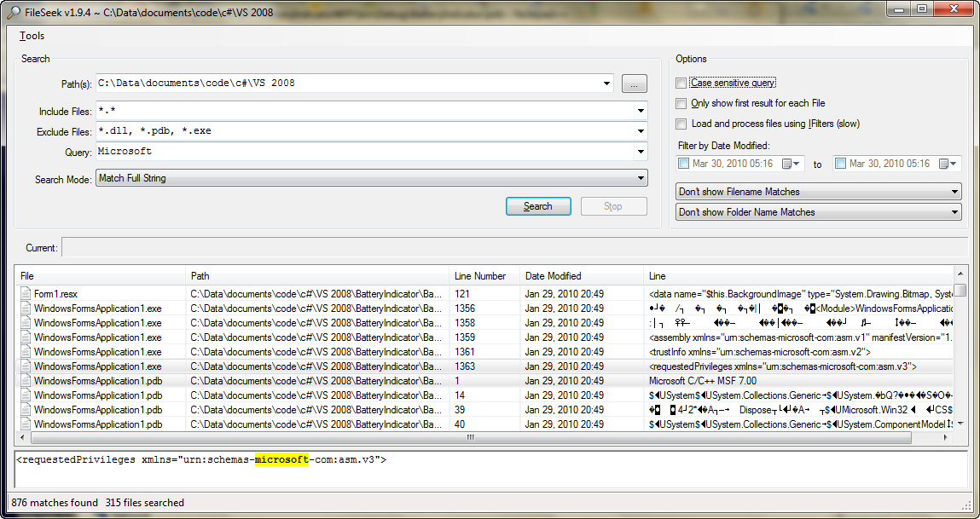Enable the Case sensitive query checkbox

click(681, 84)
